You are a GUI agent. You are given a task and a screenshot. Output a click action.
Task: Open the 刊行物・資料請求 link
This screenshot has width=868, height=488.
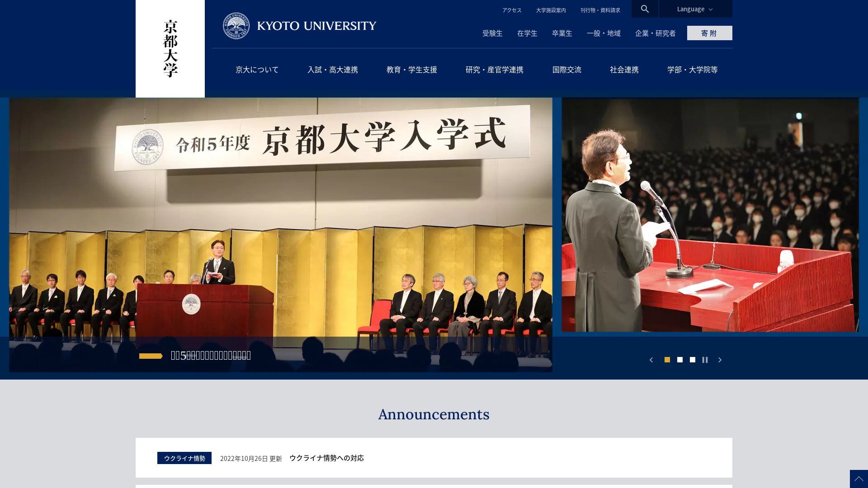tap(600, 10)
